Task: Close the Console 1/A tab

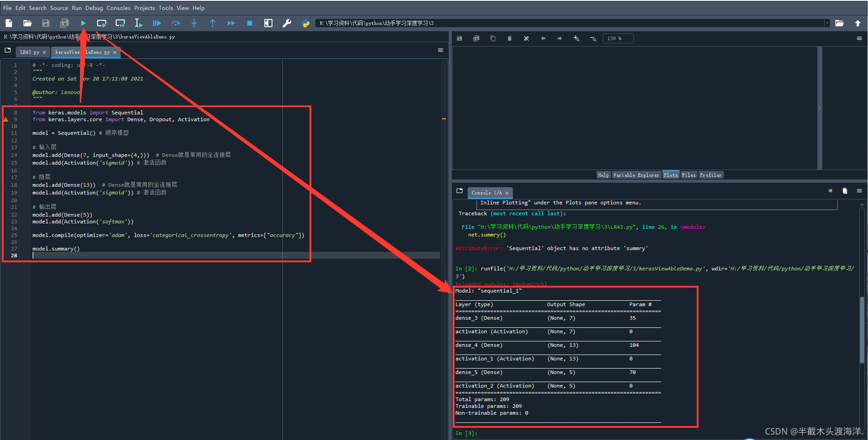Action: [x=507, y=193]
